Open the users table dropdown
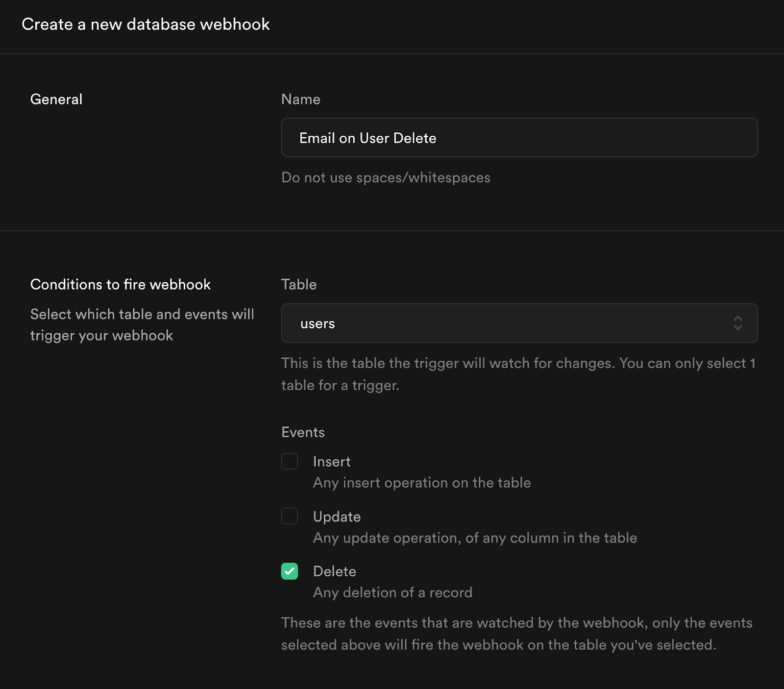The width and height of the screenshot is (784, 689). [x=519, y=323]
